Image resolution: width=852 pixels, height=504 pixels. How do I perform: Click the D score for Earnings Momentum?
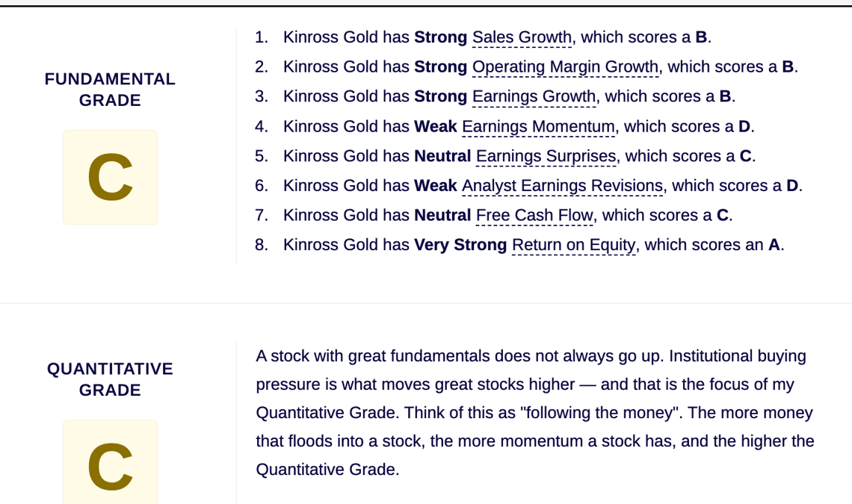point(744,126)
